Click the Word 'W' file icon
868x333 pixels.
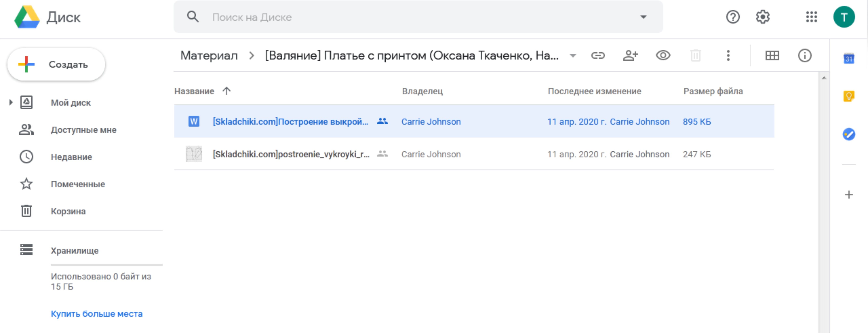194,121
